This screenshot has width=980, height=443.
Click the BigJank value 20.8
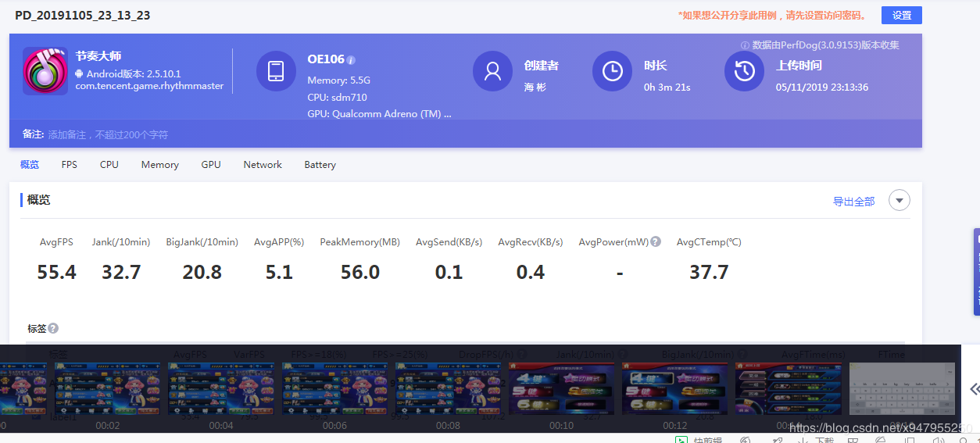pyautogui.click(x=202, y=272)
